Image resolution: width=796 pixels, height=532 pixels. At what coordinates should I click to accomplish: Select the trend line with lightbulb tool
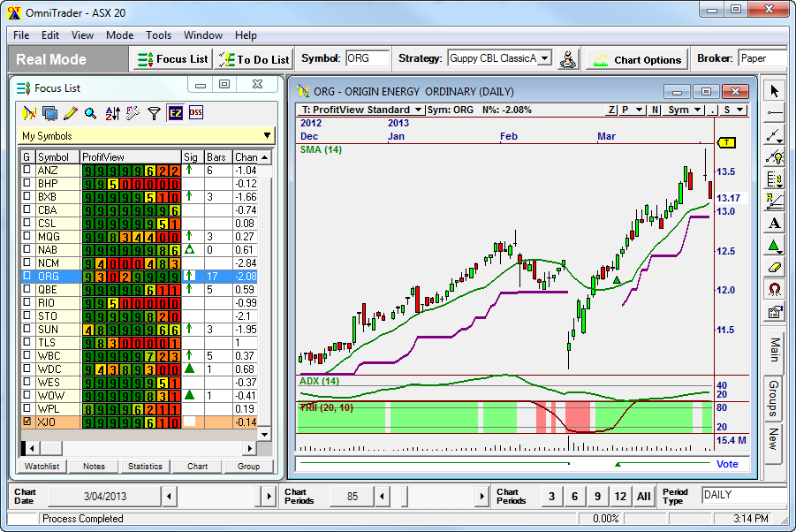(774, 156)
